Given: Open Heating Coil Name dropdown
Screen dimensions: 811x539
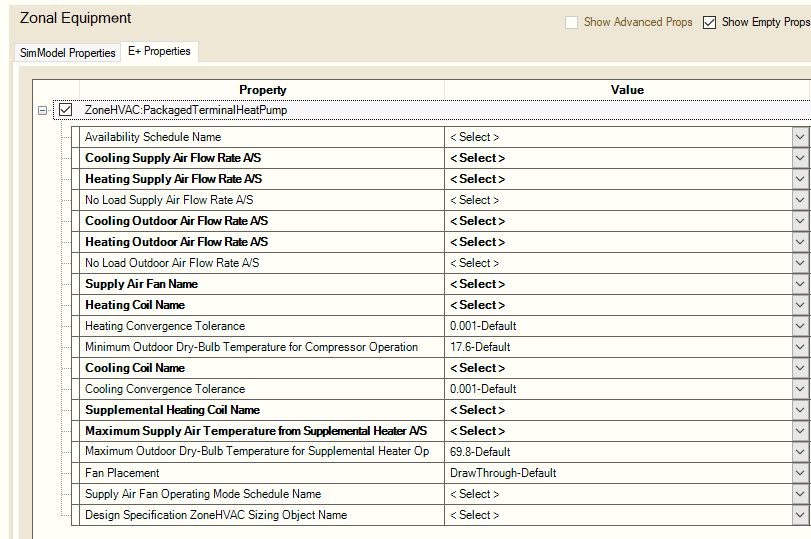Looking at the screenshot, I should click(x=800, y=305).
